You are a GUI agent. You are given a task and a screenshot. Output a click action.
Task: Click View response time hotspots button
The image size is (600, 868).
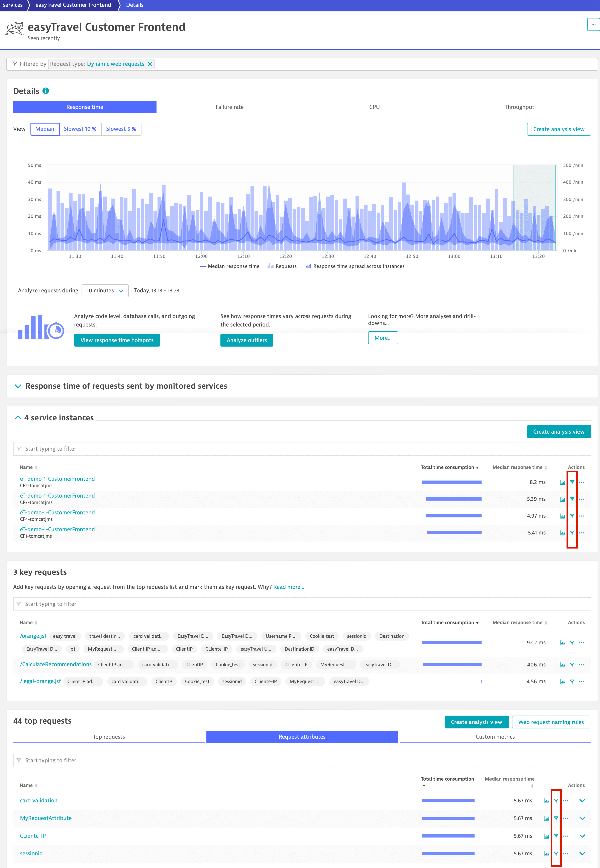point(117,340)
